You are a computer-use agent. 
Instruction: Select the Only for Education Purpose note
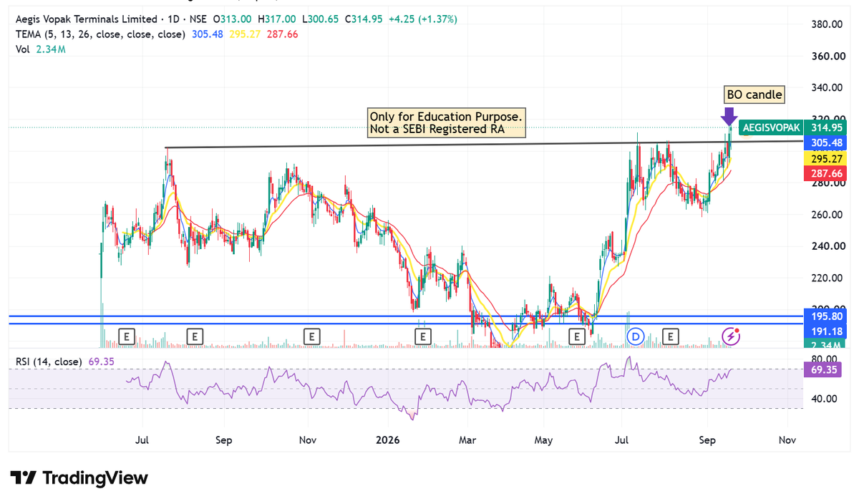pyautogui.click(x=447, y=122)
